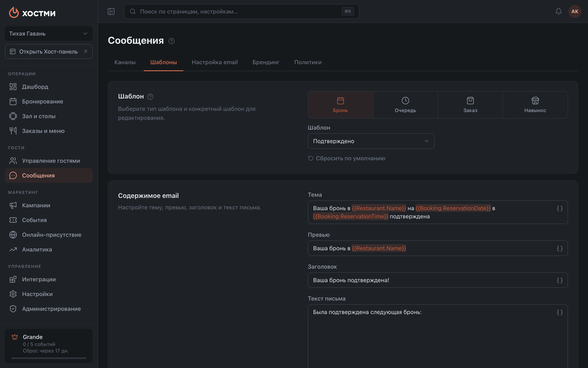Switch to the Каналы tab
588x368 pixels.
125,62
